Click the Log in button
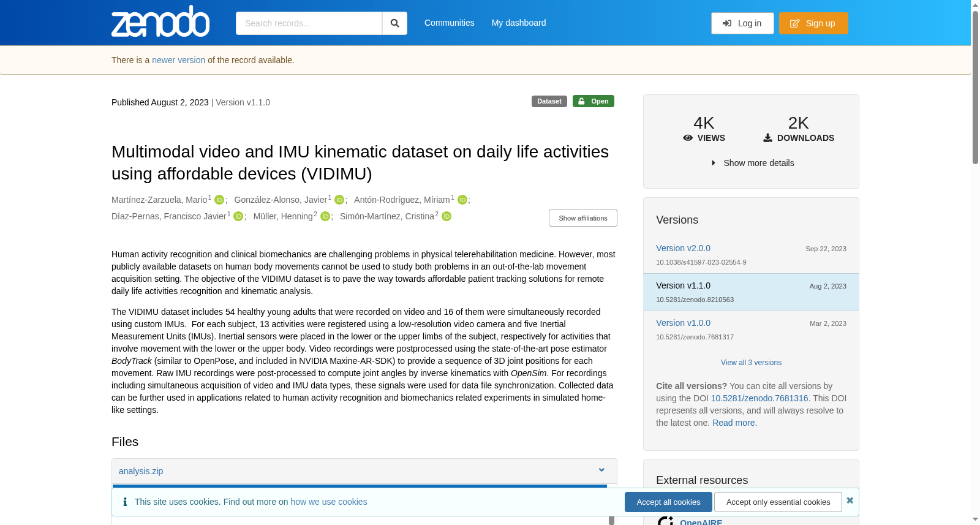The width and height of the screenshot is (980, 525). (742, 23)
